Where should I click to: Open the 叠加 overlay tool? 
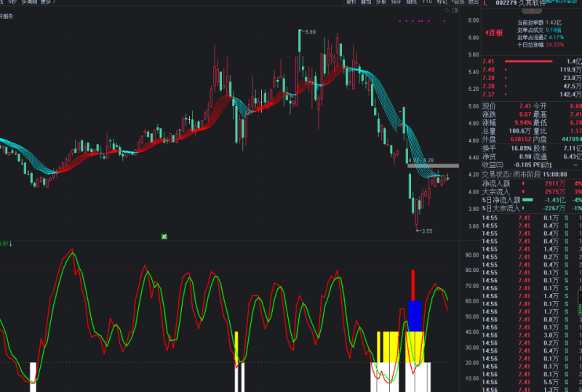pyautogui.click(x=366, y=2)
